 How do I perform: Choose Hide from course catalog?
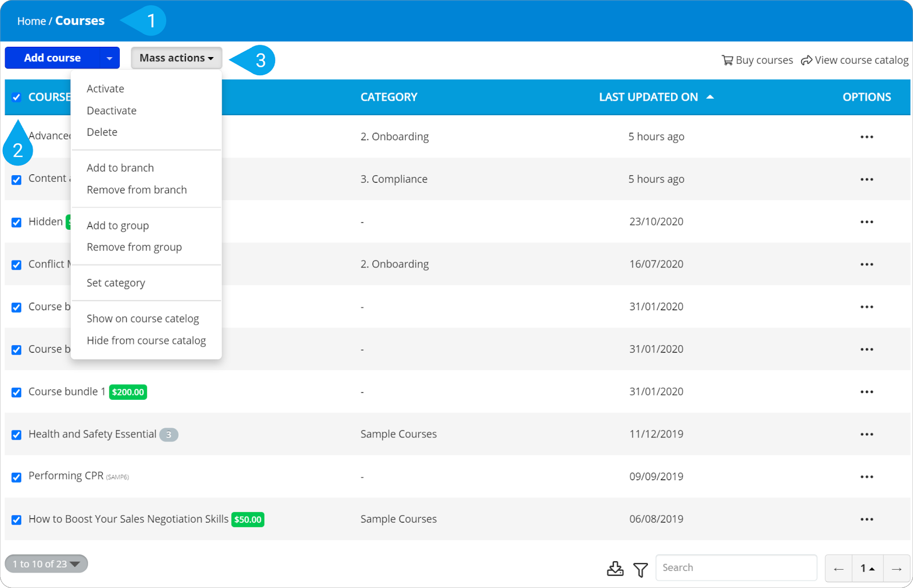(146, 341)
